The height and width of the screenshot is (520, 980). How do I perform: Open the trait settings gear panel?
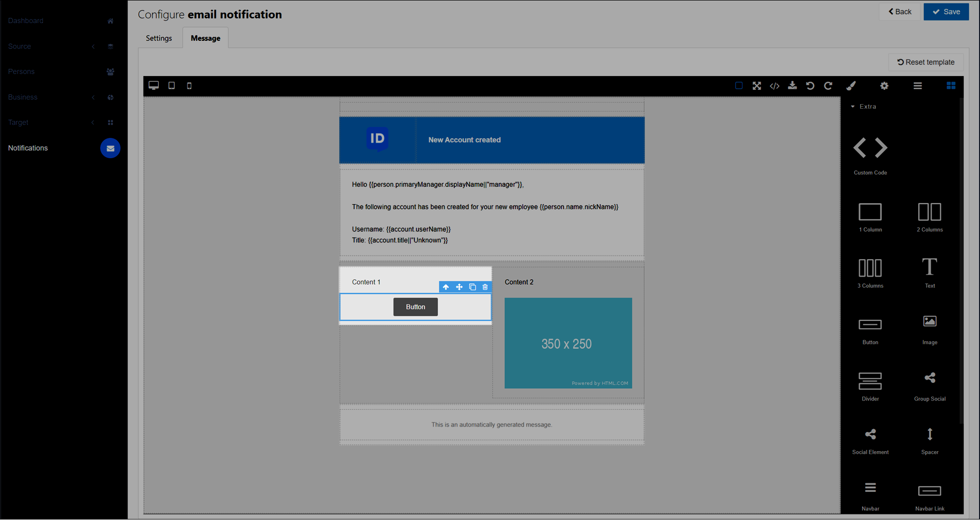coord(884,86)
